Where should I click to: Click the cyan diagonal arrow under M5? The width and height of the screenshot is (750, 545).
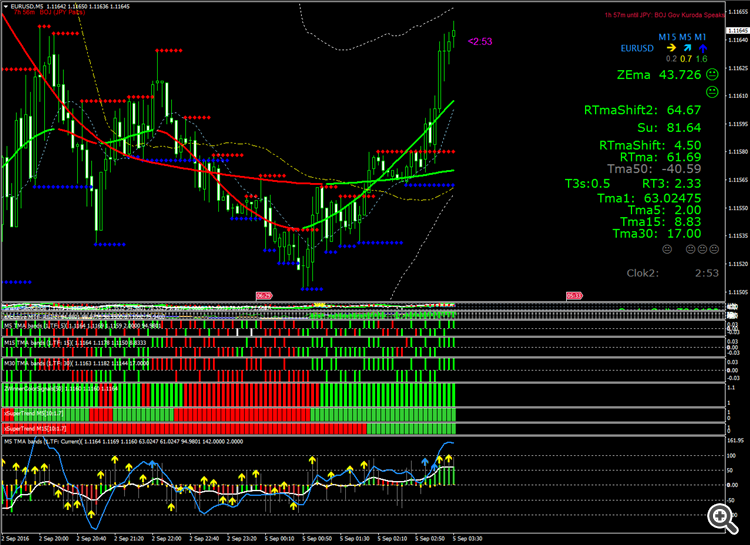coord(687,48)
